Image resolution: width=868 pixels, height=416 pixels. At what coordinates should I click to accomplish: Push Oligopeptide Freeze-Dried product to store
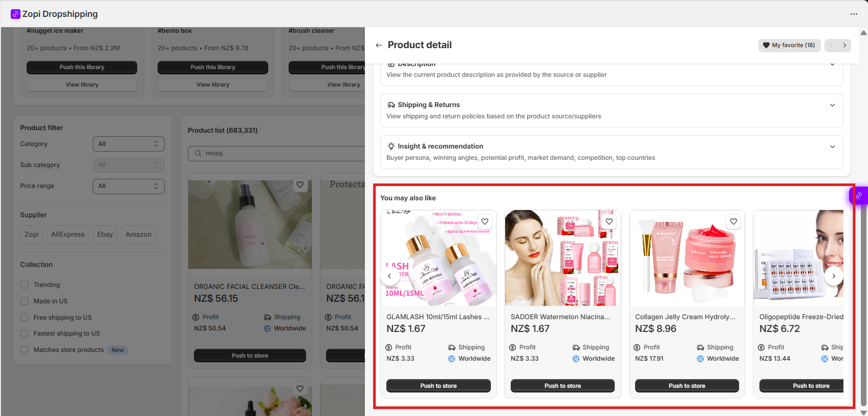coord(801,386)
